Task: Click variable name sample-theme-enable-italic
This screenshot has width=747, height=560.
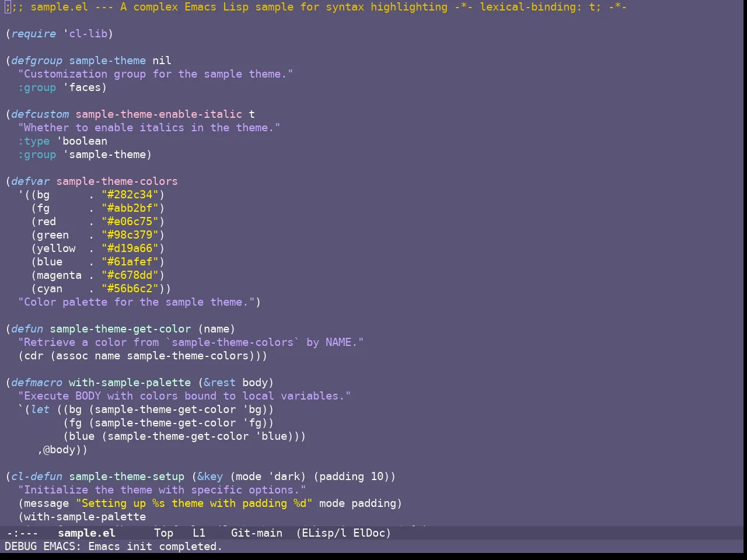Action: (159, 114)
